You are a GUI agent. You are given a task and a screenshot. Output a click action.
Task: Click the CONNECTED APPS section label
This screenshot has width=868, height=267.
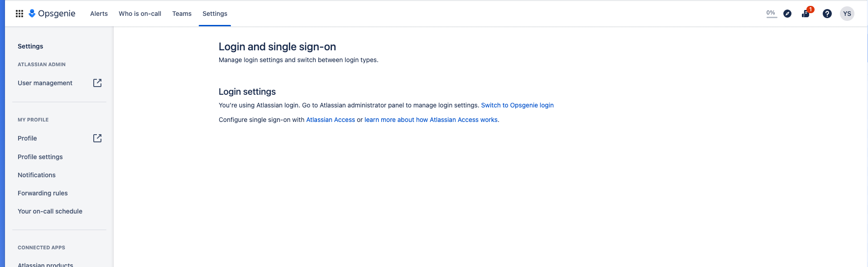[x=41, y=248]
